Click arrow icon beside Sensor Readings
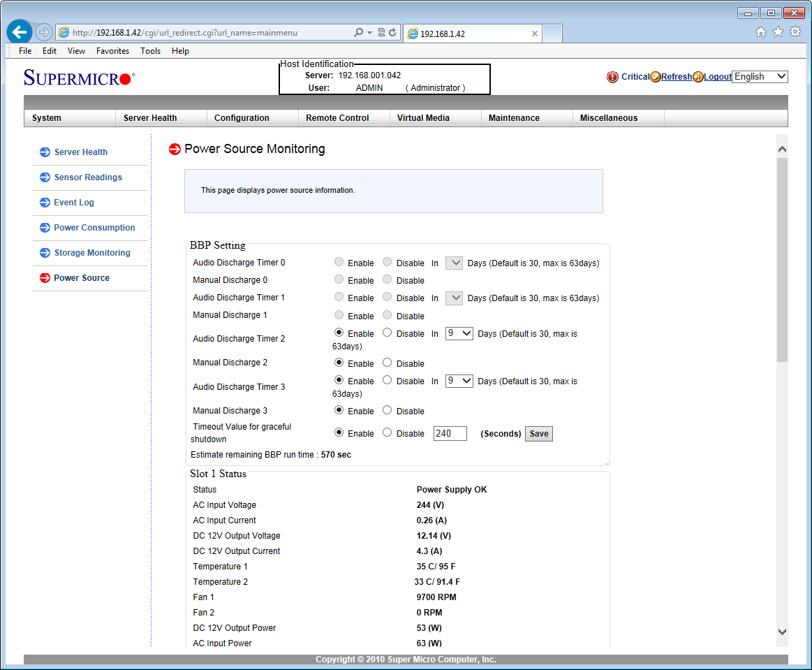This screenshot has height=670, width=812. tap(45, 177)
